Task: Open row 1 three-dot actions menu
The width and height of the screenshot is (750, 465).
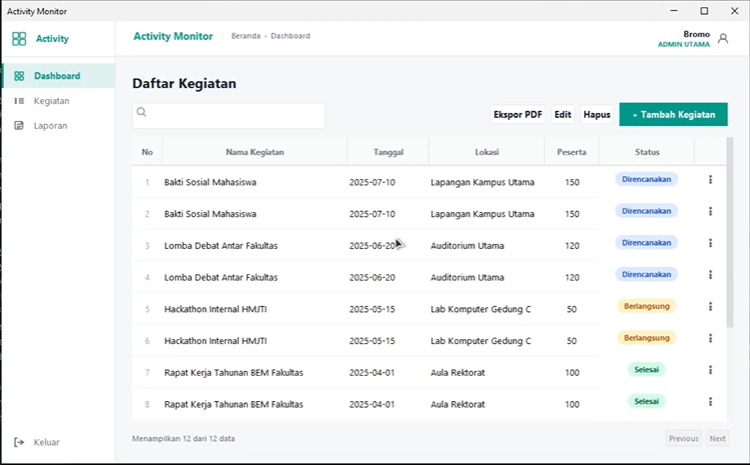Action: coord(710,179)
